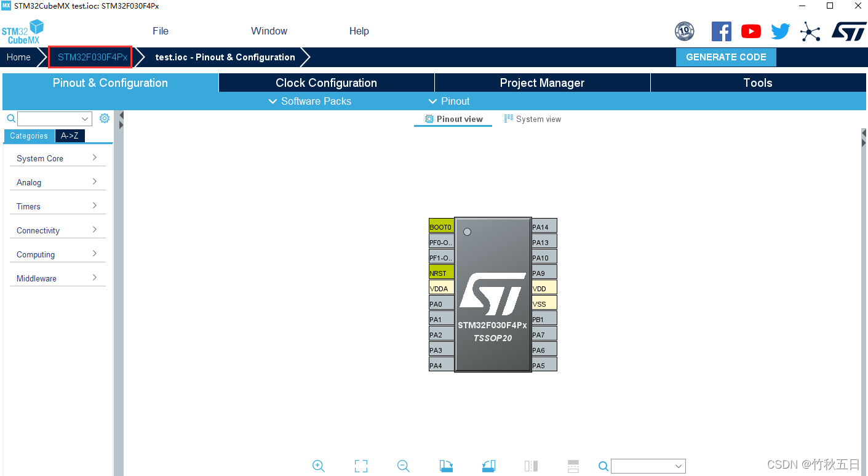Viewport: 868px width, 476px height.
Task: Zoom in on the pinout view
Action: click(319, 466)
